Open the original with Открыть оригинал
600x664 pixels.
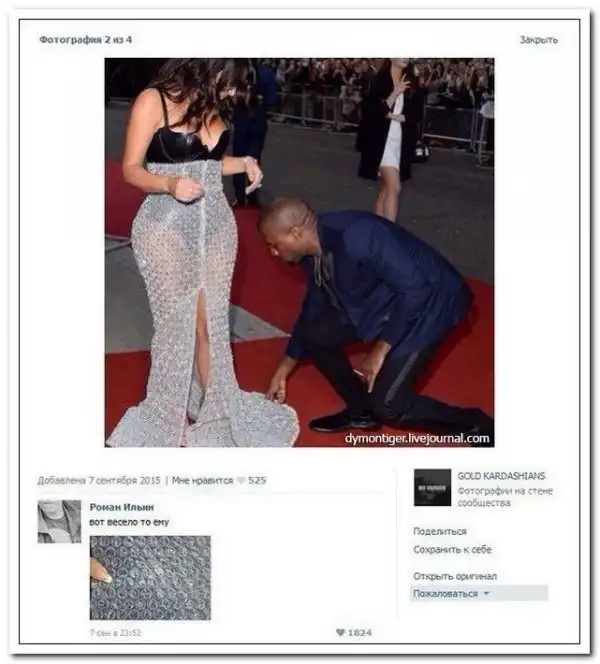(455, 576)
